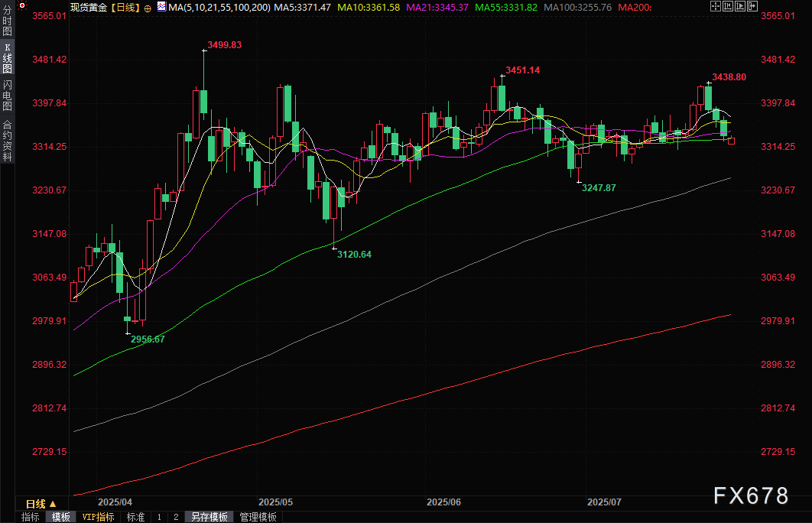Click the red sun icon in top-left corner
This screenshot has height=523, width=812.
pyautogui.click(x=22, y=5)
